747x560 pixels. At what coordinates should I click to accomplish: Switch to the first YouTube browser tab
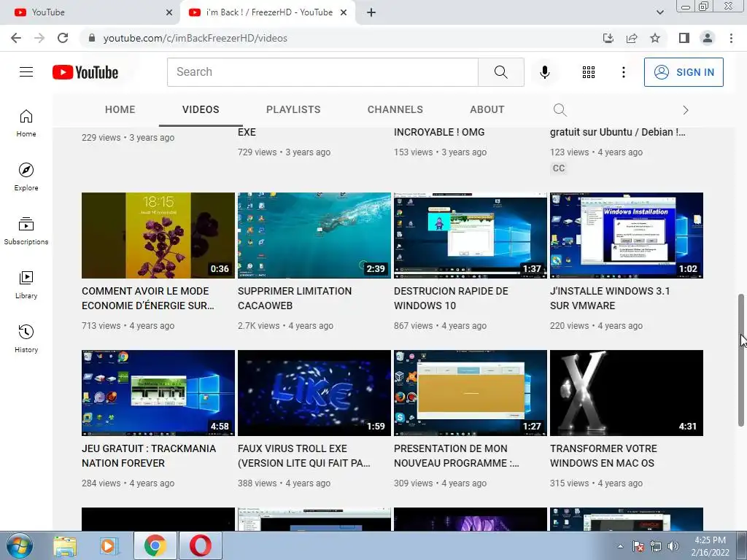click(90, 12)
